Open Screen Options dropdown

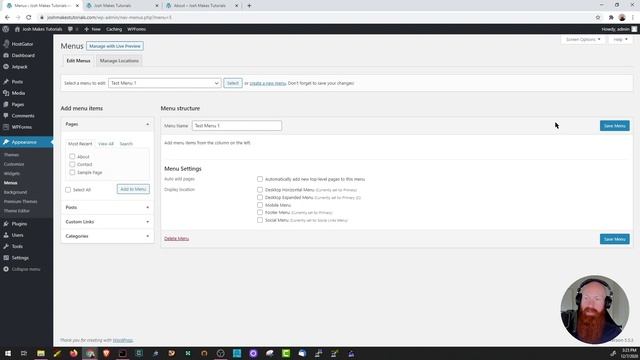click(583, 40)
